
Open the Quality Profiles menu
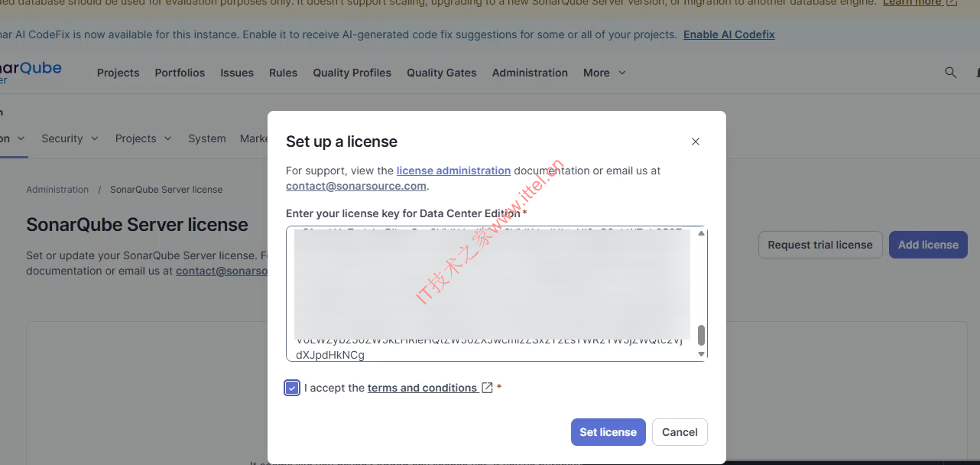point(352,73)
